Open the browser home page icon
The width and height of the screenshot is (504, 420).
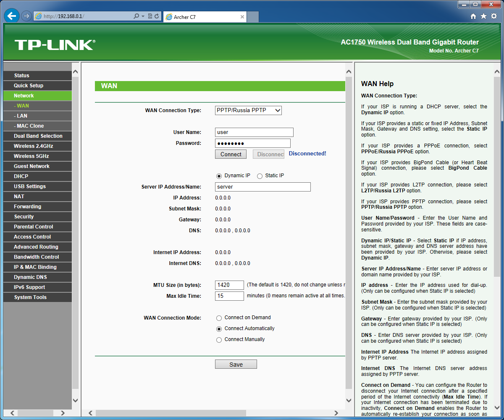click(473, 16)
